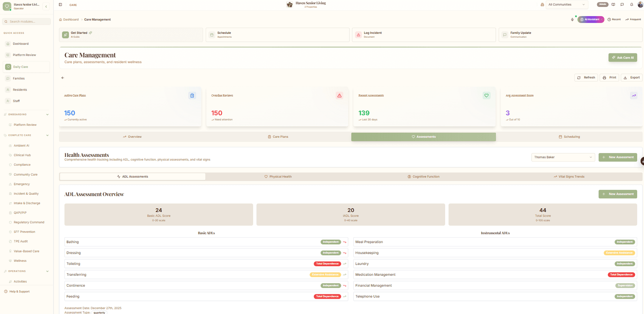Click the Active Care Plans clipboard icon
The height and width of the screenshot is (314, 644).
click(192, 96)
